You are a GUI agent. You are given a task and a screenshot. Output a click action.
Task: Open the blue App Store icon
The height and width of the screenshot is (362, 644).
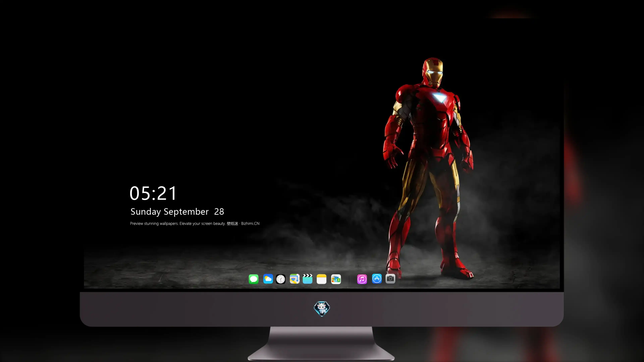(377, 279)
